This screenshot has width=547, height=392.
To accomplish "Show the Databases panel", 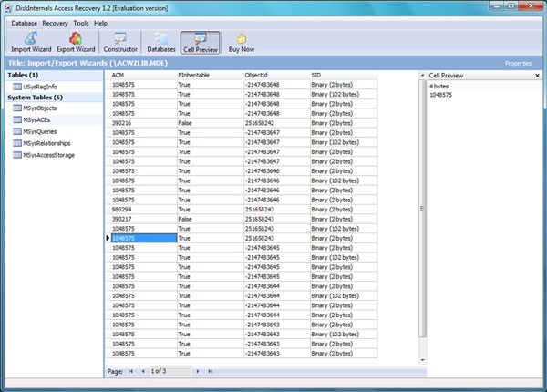I will (161, 42).
